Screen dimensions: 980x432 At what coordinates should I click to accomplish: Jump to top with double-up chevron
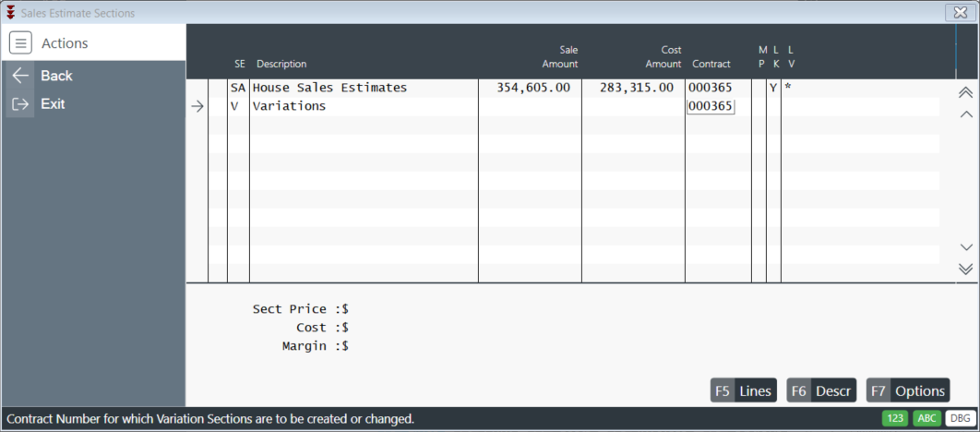point(965,92)
